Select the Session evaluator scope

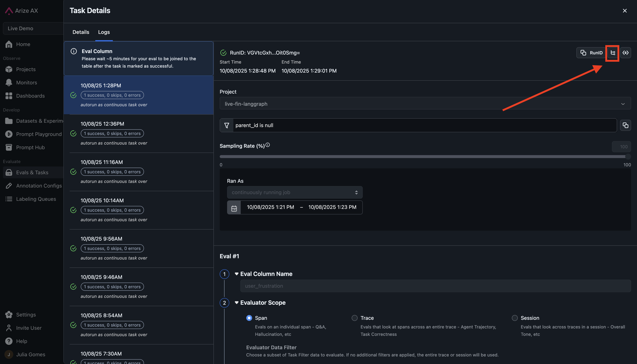pos(515,318)
